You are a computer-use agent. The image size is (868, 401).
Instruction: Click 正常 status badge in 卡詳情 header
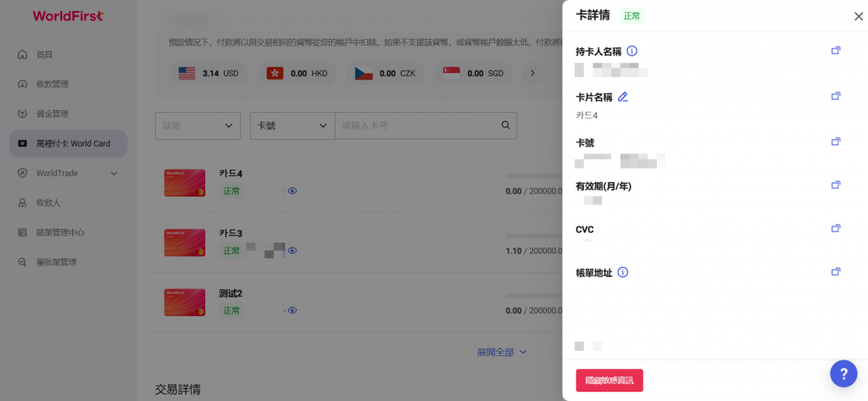[x=632, y=16]
